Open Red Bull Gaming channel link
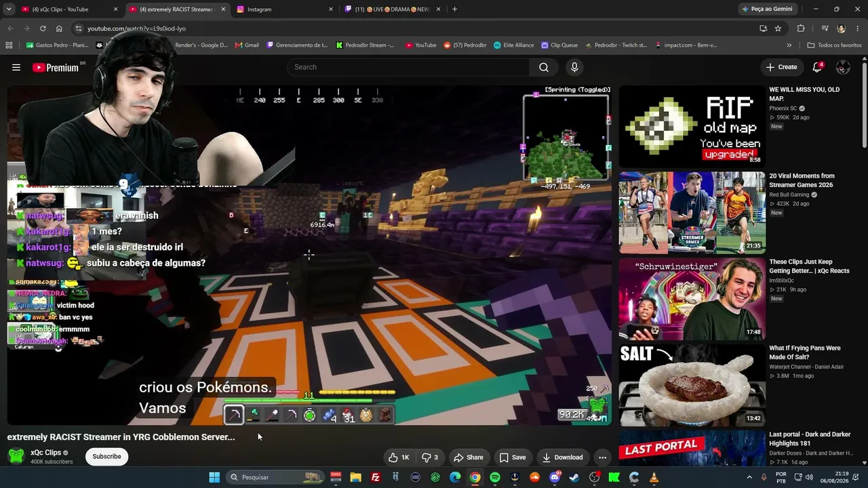The height and width of the screenshot is (488, 868). [789, 195]
